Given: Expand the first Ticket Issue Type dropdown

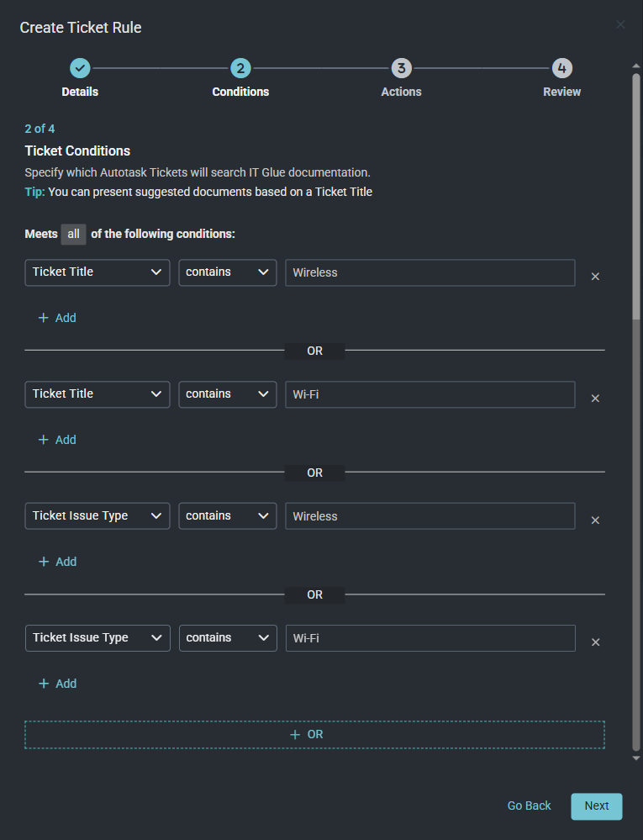Looking at the screenshot, I should (98, 516).
